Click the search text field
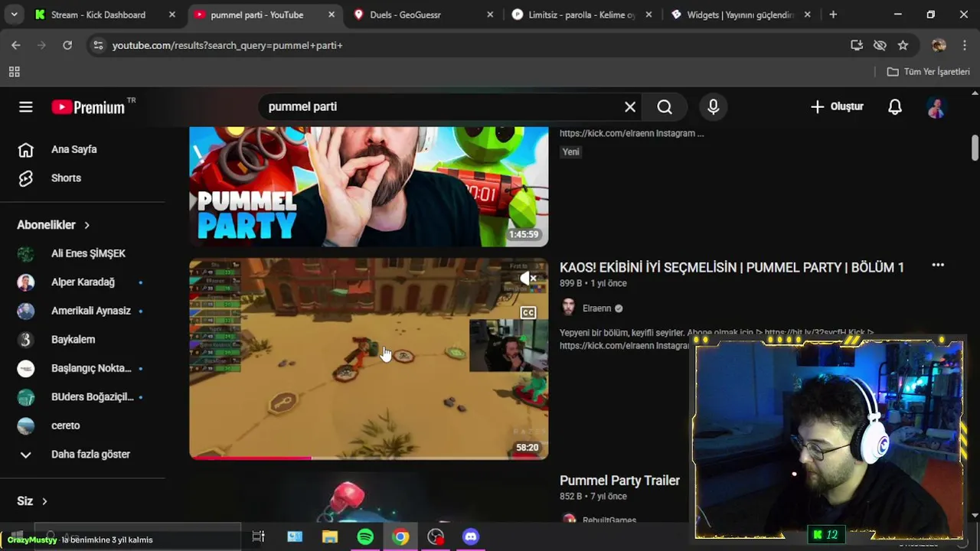 pyautogui.click(x=440, y=107)
